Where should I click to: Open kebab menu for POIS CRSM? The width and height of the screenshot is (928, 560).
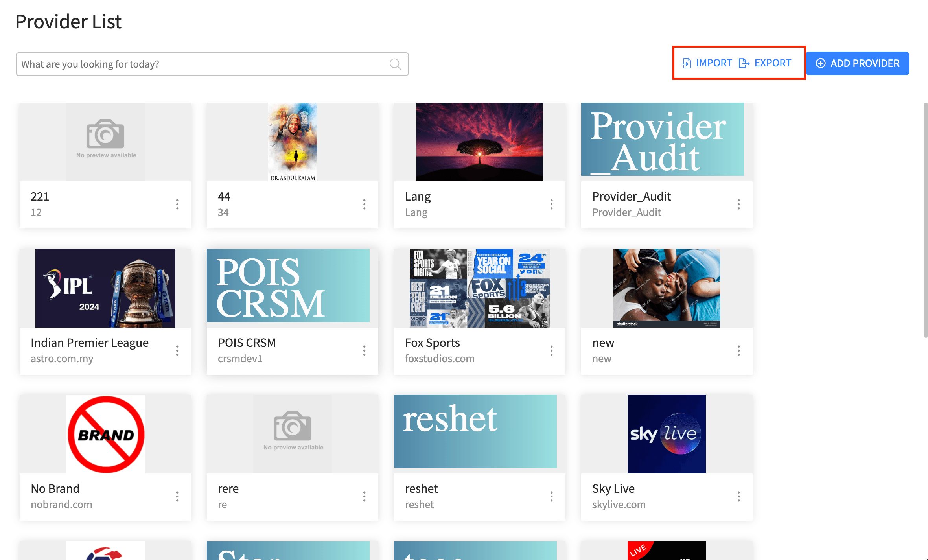click(x=365, y=350)
